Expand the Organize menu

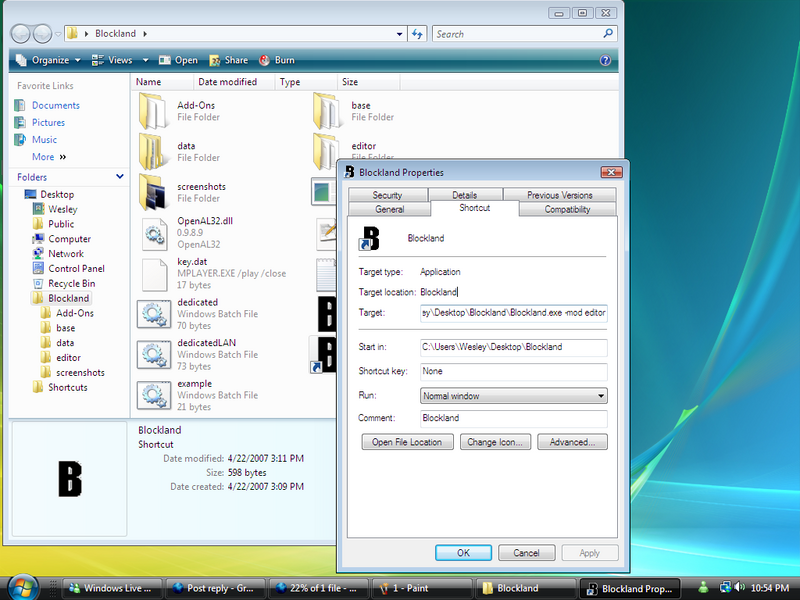point(50,60)
